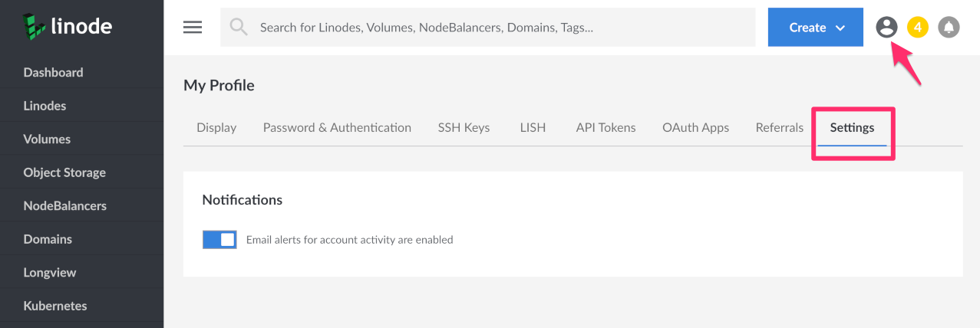
Task: Toggle email alerts for account activity
Action: (x=219, y=240)
